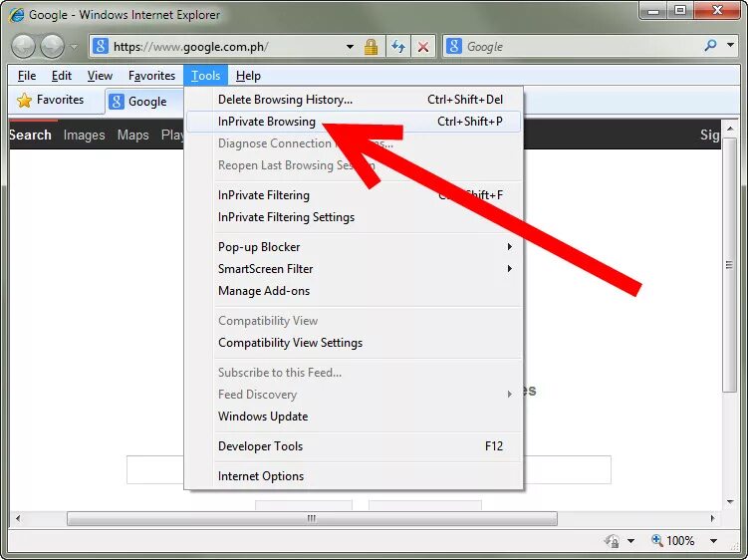Click the Forward navigation arrow button
Image resolution: width=748 pixels, height=560 pixels.
pyautogui.click(x=52, y=46)
